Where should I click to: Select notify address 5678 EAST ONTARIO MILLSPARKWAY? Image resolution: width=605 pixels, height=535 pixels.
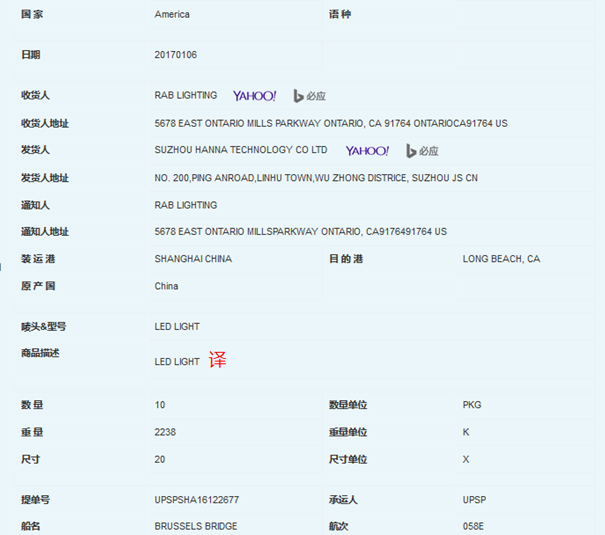point(301,231)
